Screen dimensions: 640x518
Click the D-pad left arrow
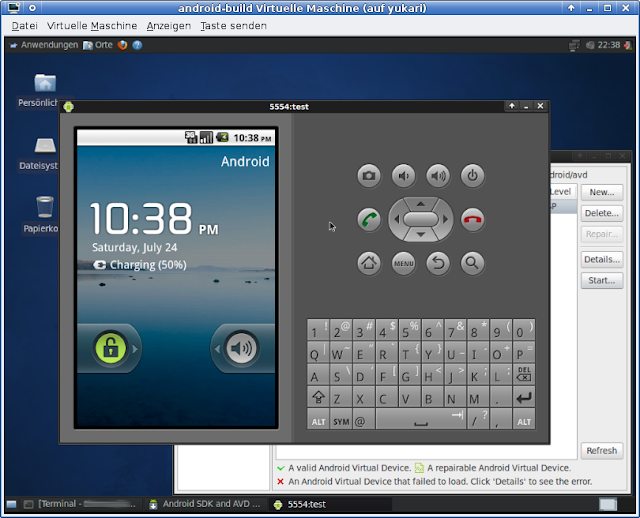396,220
